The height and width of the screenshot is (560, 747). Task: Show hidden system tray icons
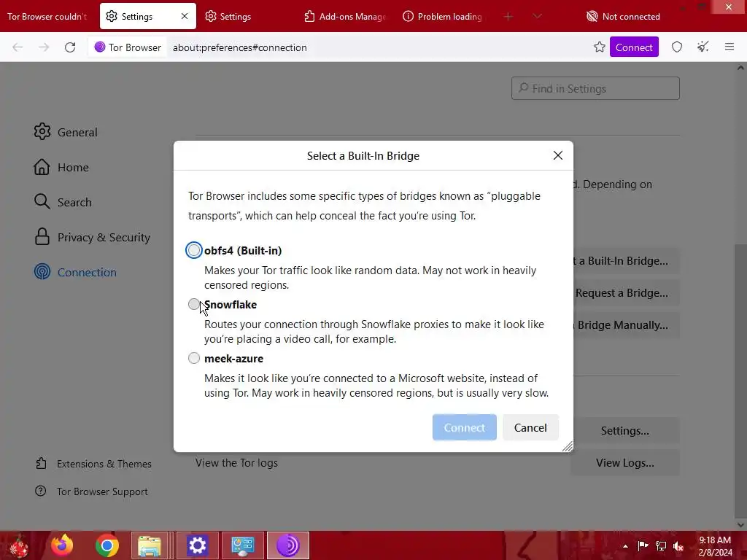tap(625, 546)
